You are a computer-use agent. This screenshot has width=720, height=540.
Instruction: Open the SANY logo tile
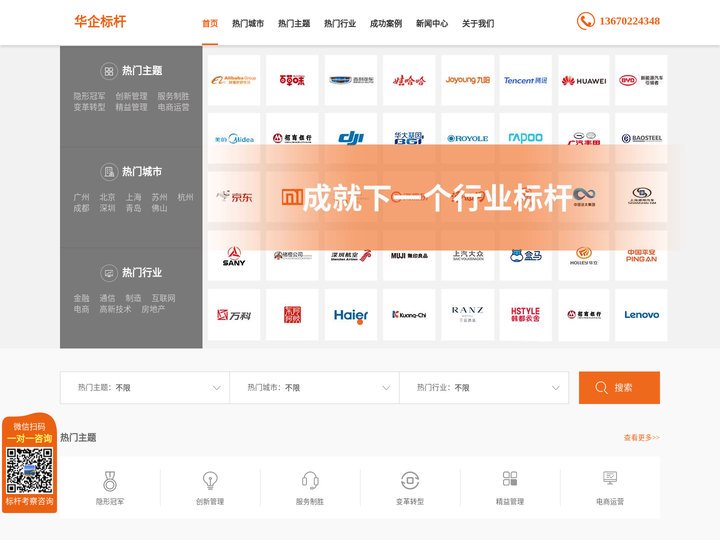pos(234,256)
